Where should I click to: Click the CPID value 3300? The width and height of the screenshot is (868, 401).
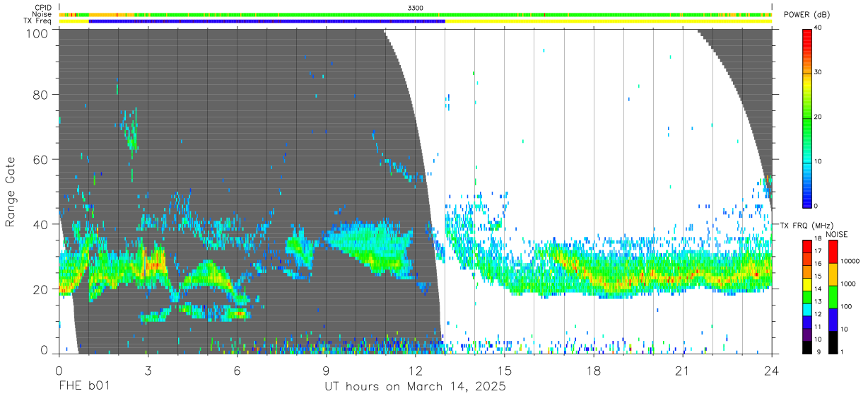point(416,7)
